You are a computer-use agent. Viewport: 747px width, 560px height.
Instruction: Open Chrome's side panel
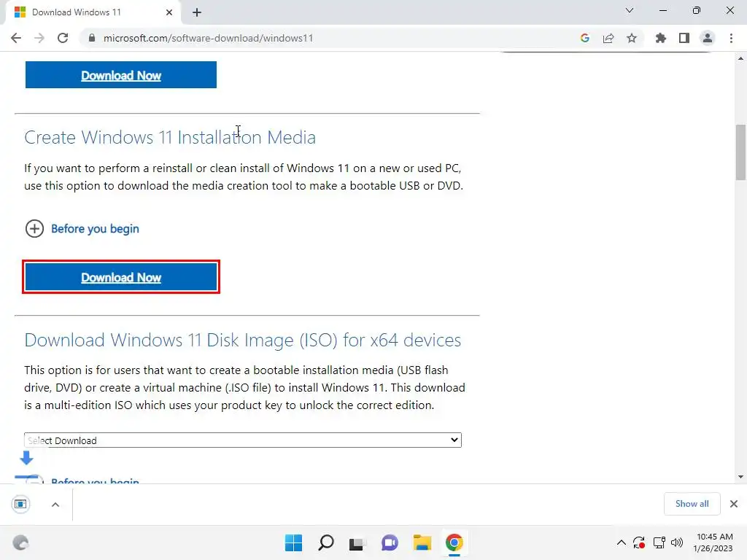[684, 38]
